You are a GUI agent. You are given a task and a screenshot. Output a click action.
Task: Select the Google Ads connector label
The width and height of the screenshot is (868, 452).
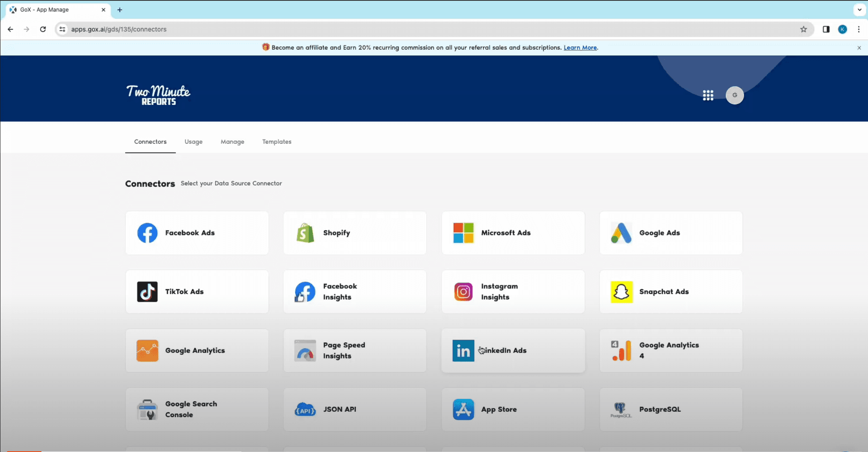coord(659,233)
